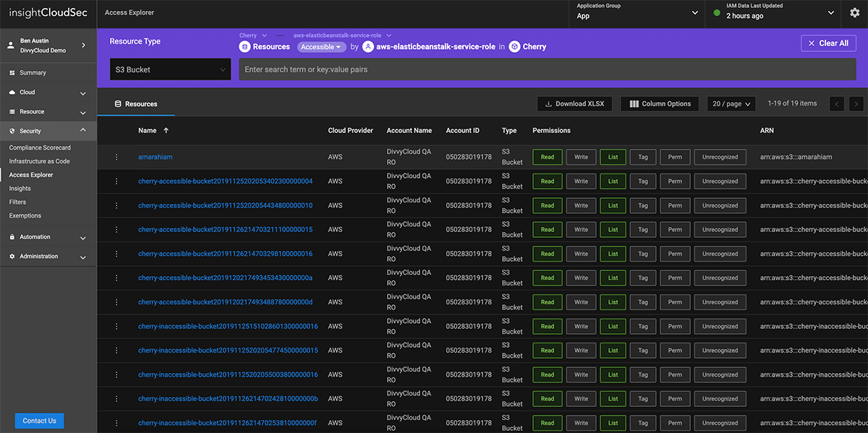
Task: Select Access Explorer in sidebar
Action: (31, 175)
